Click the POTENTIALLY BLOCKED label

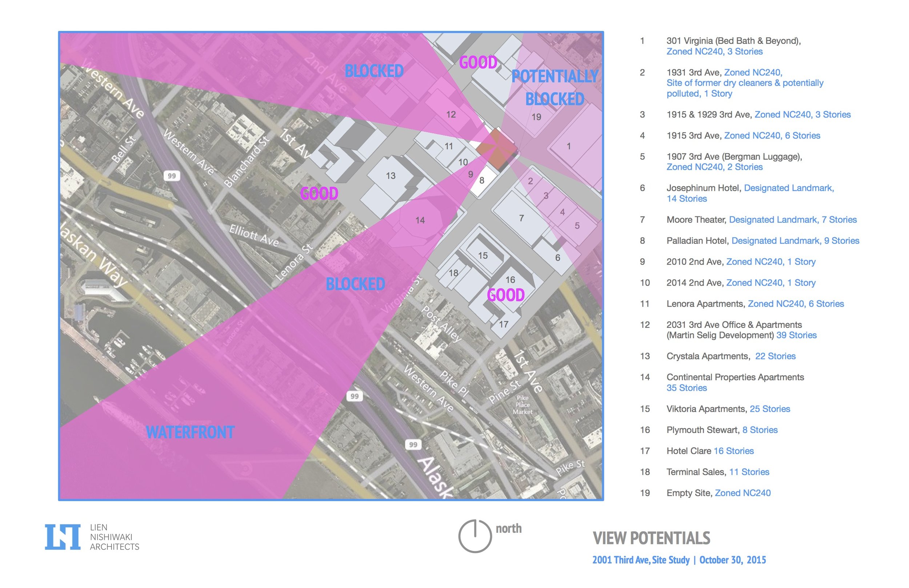[554, 88]
